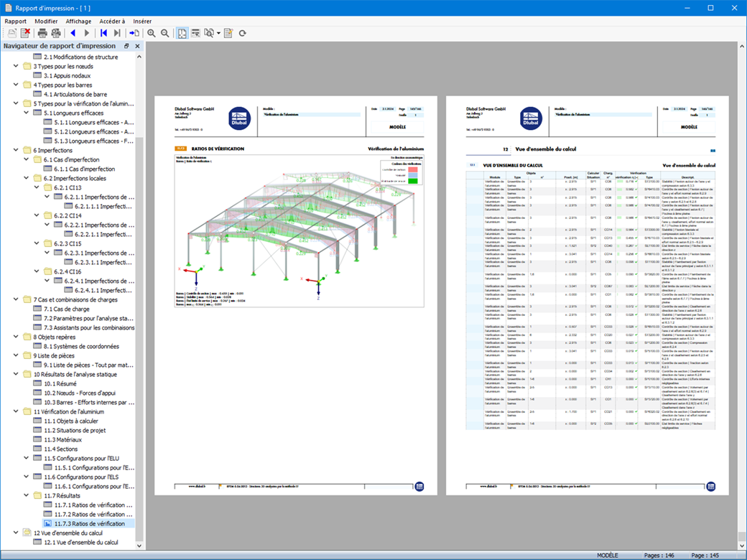
Task: Click the go-to-page icon with blue arrow
Action: pos(134,33)
